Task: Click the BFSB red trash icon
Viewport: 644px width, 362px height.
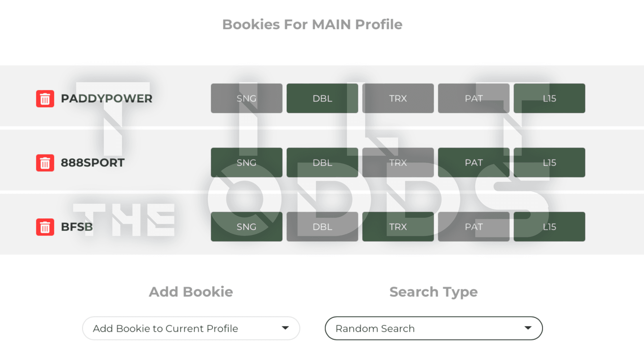Action: (x=45, y=227)
